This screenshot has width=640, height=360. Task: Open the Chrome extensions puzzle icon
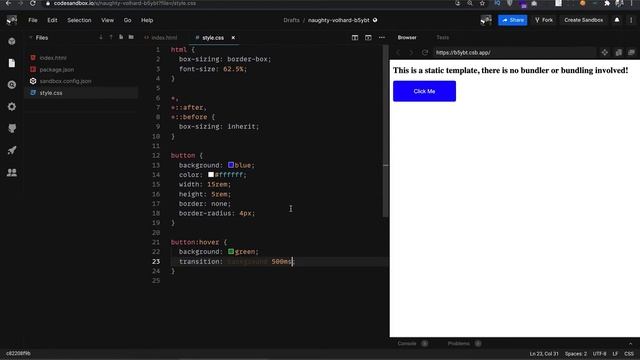pyautogui.click(x=607, y=3)
